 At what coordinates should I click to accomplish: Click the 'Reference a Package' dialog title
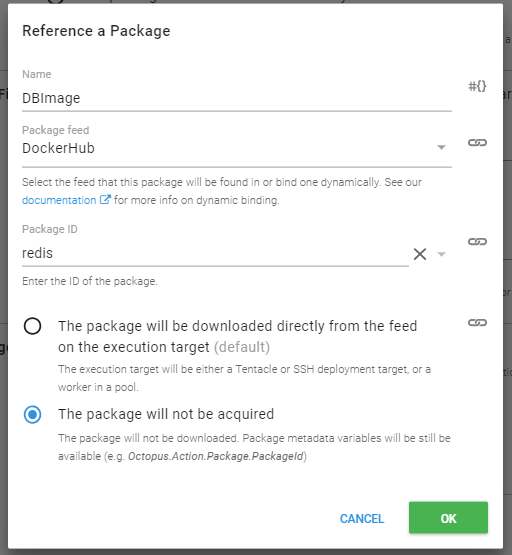pos(96,31)
